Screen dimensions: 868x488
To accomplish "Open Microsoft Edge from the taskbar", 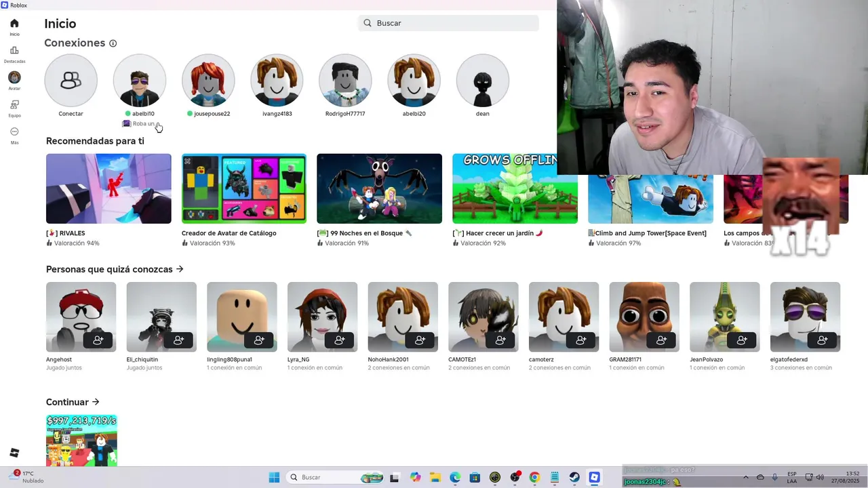I will [455, 477].
